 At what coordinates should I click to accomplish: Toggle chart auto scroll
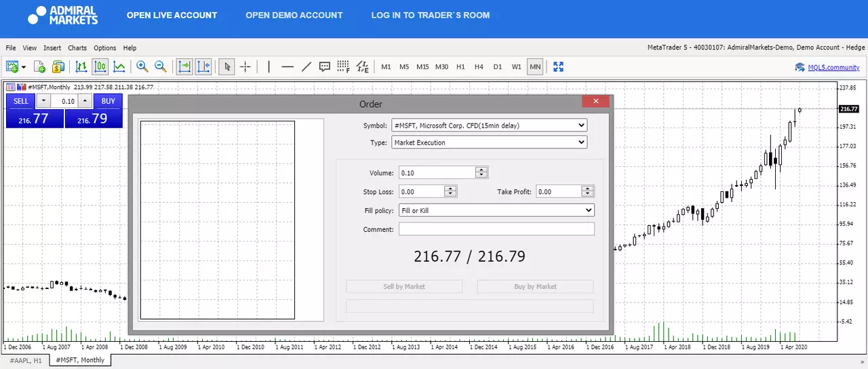184,66
